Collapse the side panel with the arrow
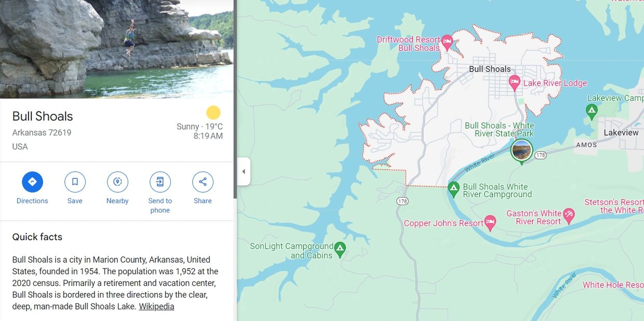This screenshot has height=321, width=644. pyautogui.click(x=243, y=171)
